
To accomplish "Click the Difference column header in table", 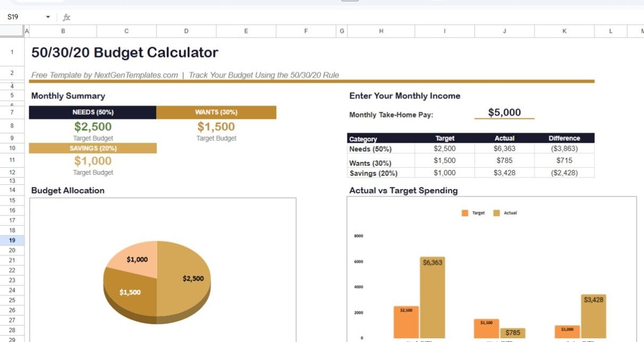I will pyautogui.click(x=564, y=139).
